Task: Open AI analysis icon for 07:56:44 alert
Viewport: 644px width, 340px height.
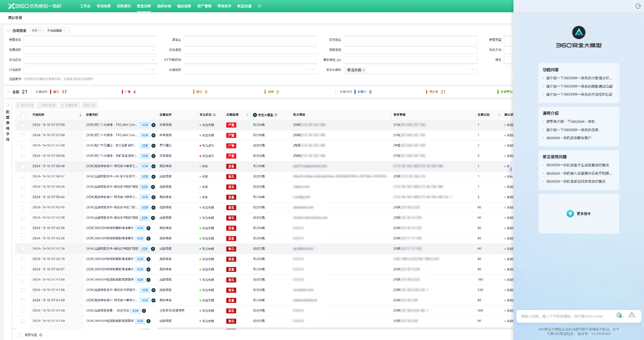Action: click(153, 197)
